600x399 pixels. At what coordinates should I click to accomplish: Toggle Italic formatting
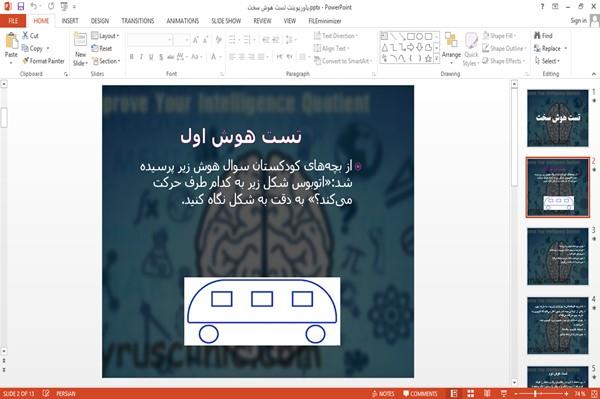[141, 57]
